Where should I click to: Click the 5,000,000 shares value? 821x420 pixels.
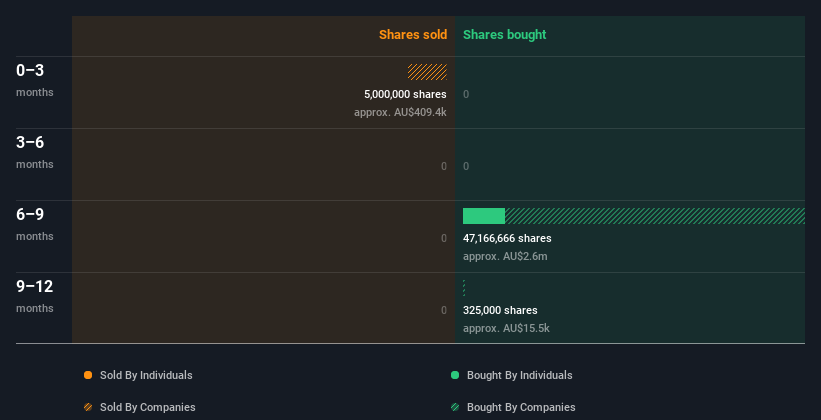point(405,94)
